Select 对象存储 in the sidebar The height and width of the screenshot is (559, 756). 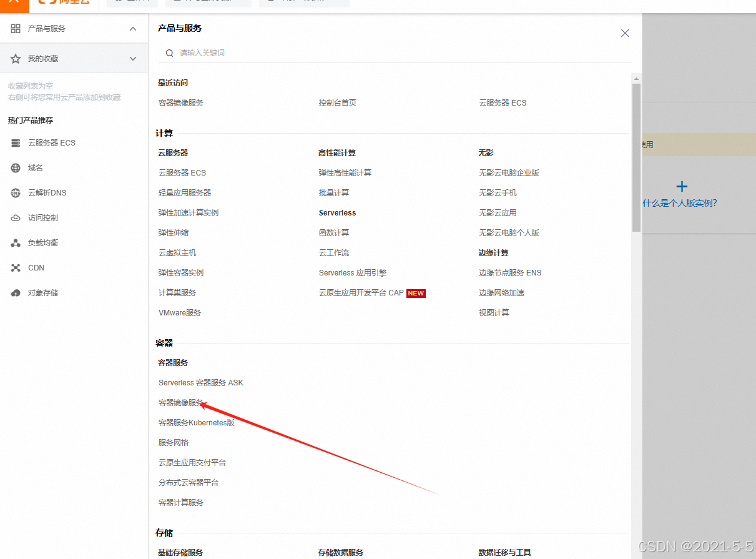tap(43, 293)
